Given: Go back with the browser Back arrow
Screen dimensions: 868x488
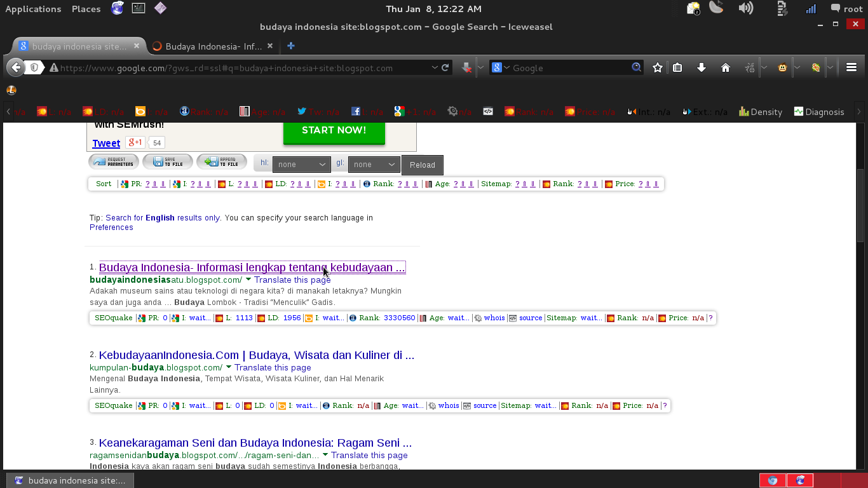Looking at the screenshot, I should click(15, 67).
